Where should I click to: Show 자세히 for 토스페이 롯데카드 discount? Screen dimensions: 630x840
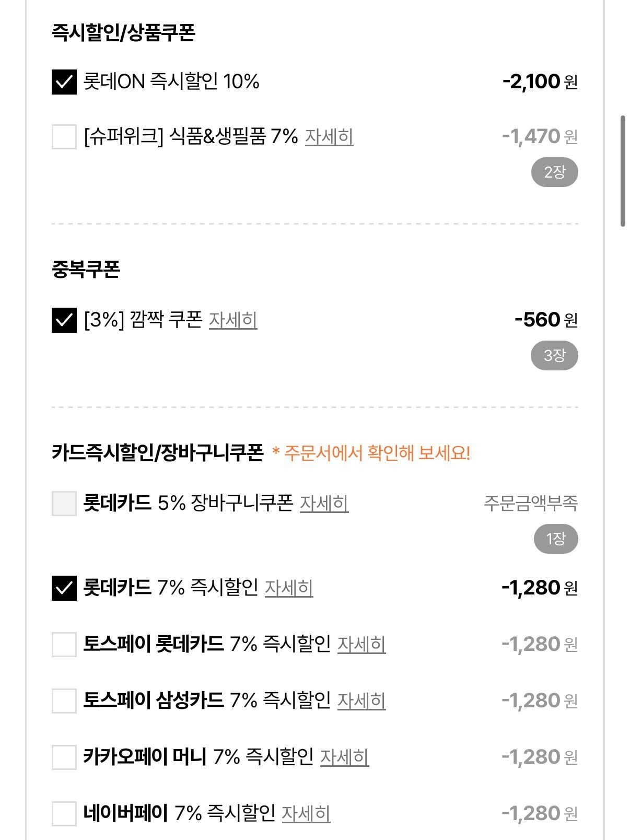pyautogui.click(x=361, y=644)
